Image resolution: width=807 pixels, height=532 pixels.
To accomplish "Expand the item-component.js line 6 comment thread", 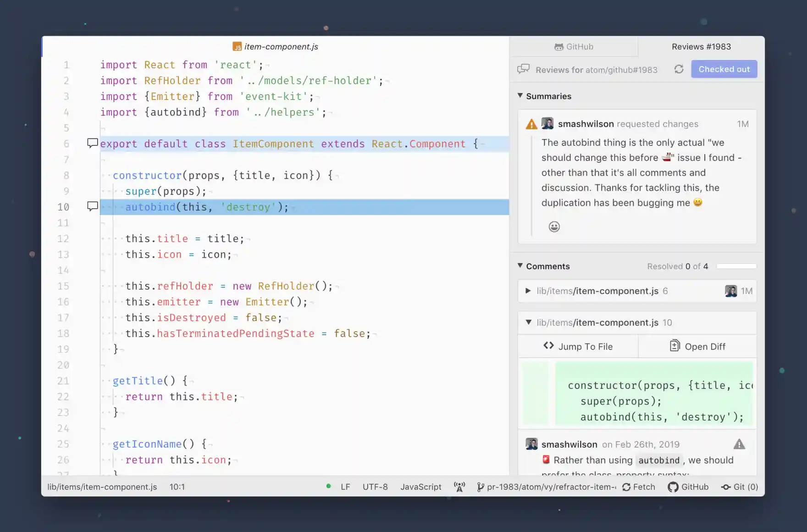I will coord(528,291).
